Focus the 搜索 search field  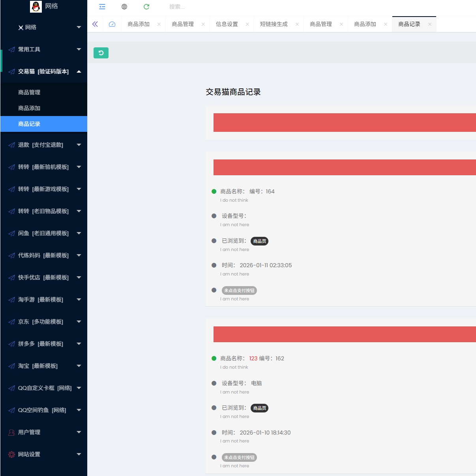tap(197, 7)
